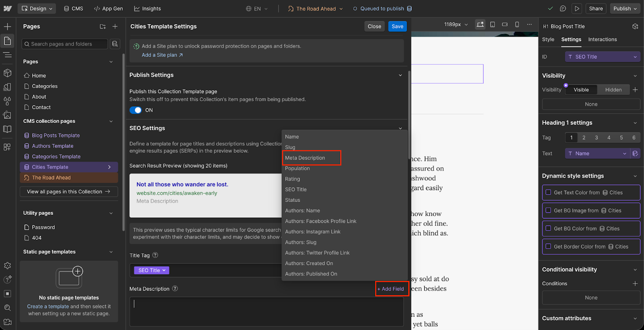Enable Get Border Color from Cities
Image resolution: width=644 pixels, height=330 pixels.
pyautogui.click(x=548, y=246)
